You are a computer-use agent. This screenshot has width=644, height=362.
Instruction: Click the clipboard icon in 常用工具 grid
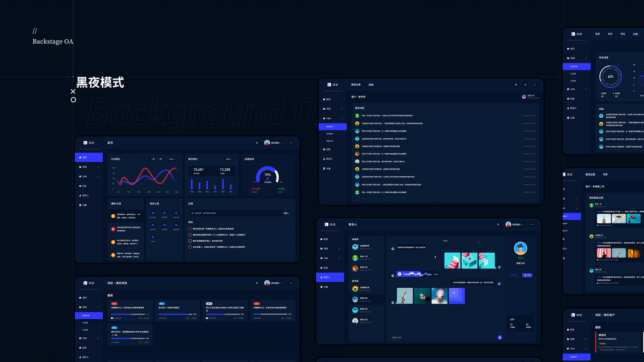(176, 213)
